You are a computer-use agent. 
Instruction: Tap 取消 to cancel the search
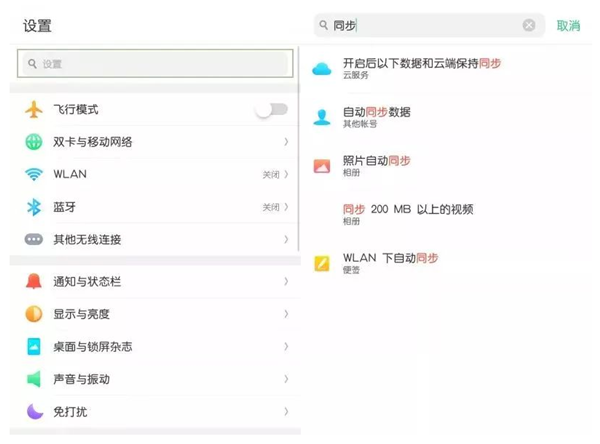pos(568,26)
